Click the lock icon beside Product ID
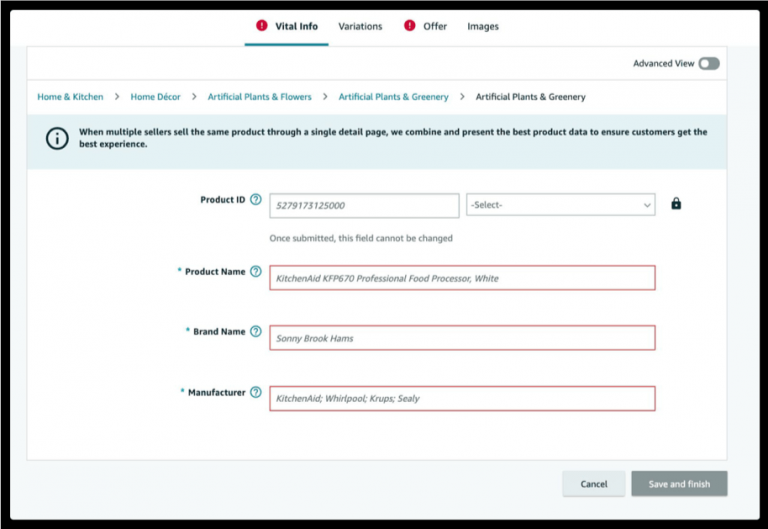Image resolution: width=768 pixels, height=529 pixels. pyautogui.click(x=676, y=203)
